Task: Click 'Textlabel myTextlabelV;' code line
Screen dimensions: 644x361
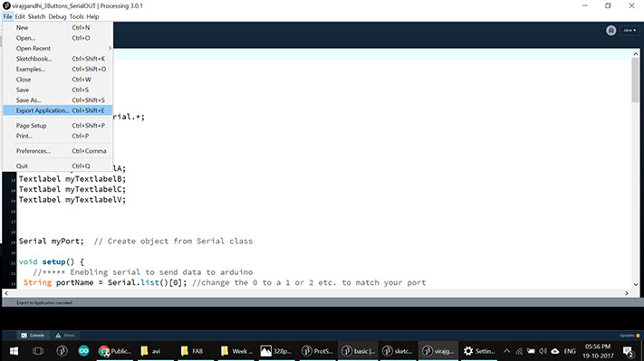Action: [x=72, y=200]
